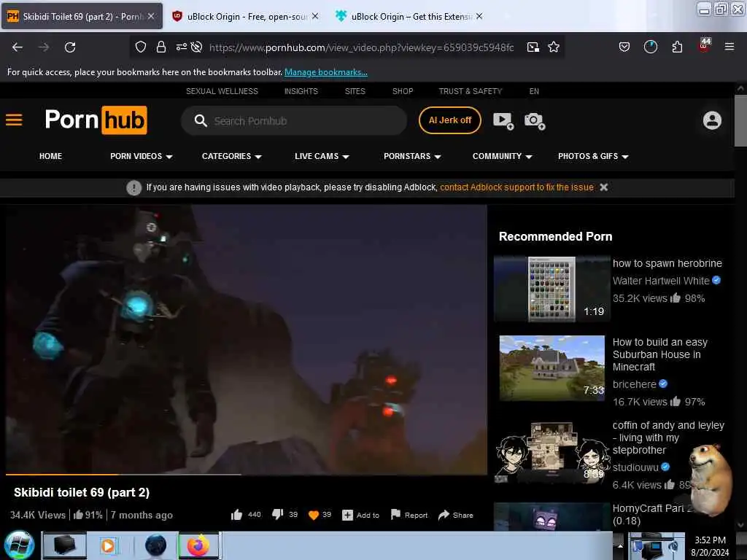Click the Manage bookmarks link
The image size is (747, 560).
click(x=326, y=72)
